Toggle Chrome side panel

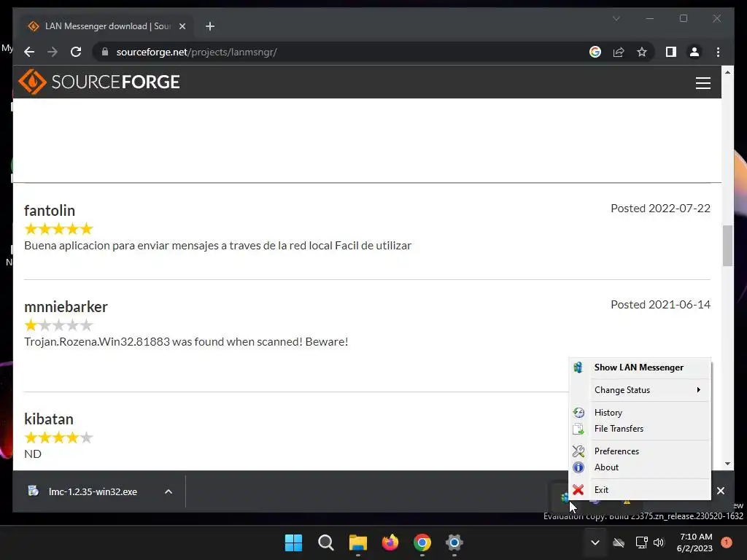(671, 52)
